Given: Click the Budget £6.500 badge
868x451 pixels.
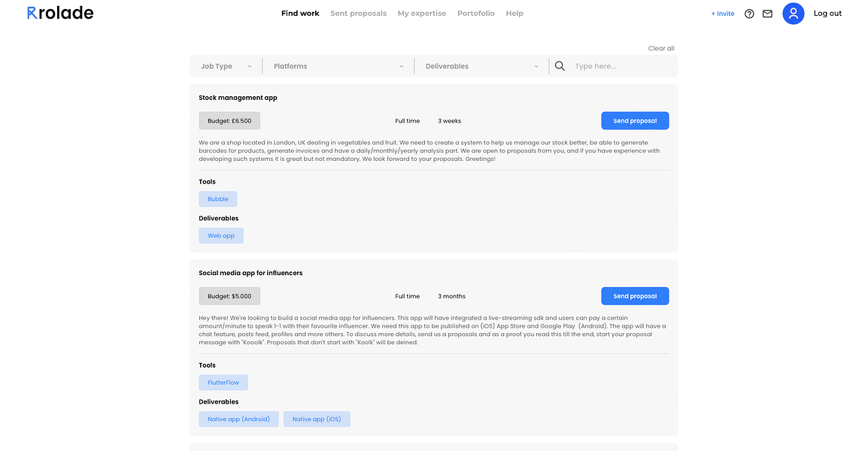Looking at the screenshot, I should click(229, 120).
